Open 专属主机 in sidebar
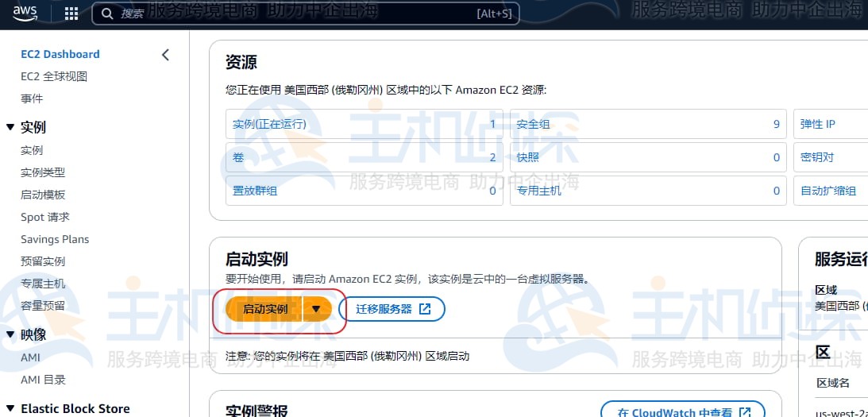This screenshot has height=417, width=868. [x=43, y=284]
